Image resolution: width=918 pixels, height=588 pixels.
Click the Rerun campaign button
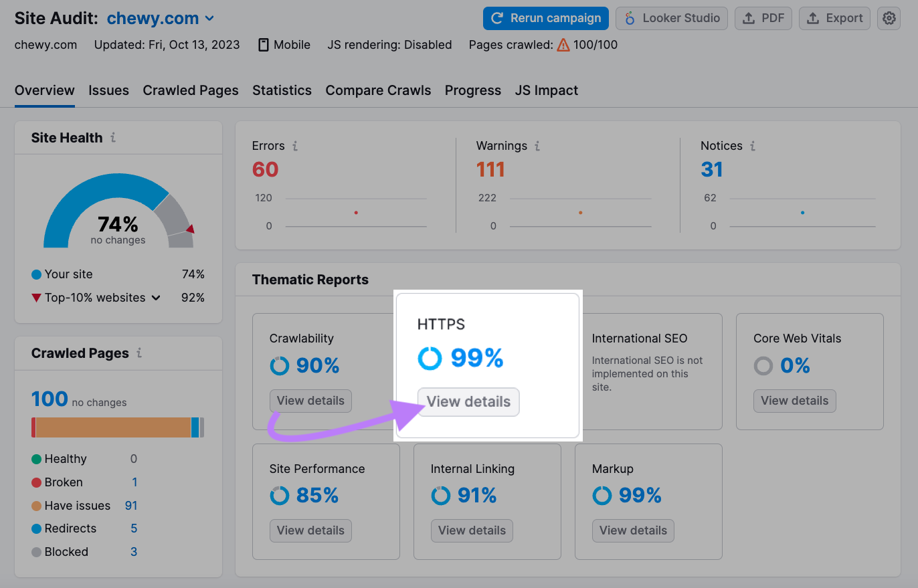[x=546, y=19]
